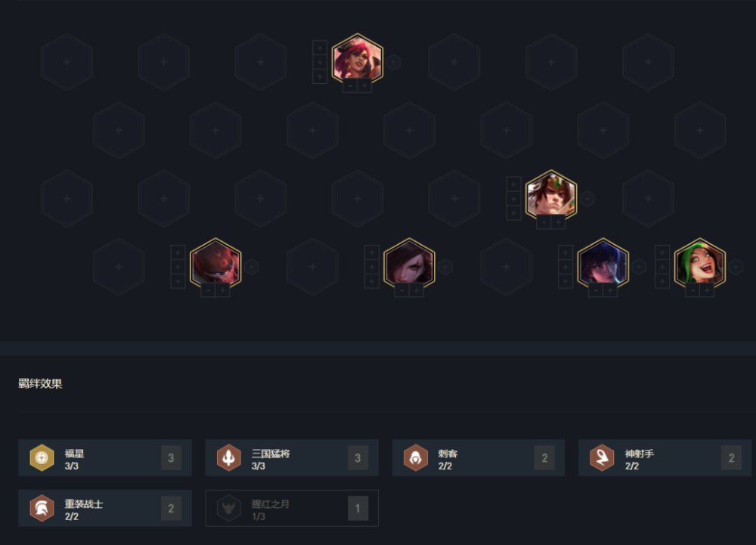Open the 神射手 trait card
This screenshot has width=756, height=545.
[x=665, y=458]
